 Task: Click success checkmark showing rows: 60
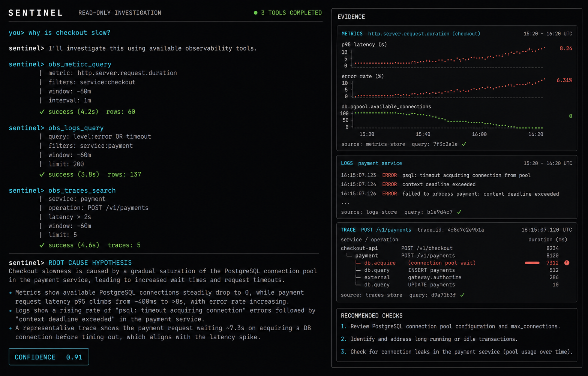coord(42,112)
